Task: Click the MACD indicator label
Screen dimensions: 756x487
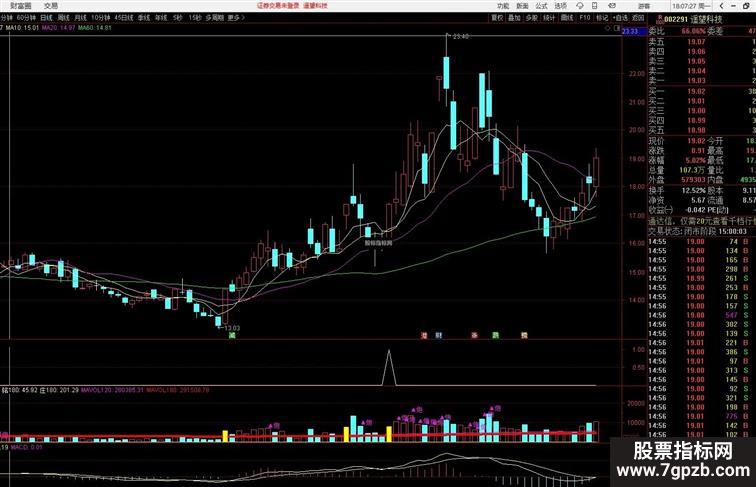Action: pyautogui.click(x=27, y=447)
